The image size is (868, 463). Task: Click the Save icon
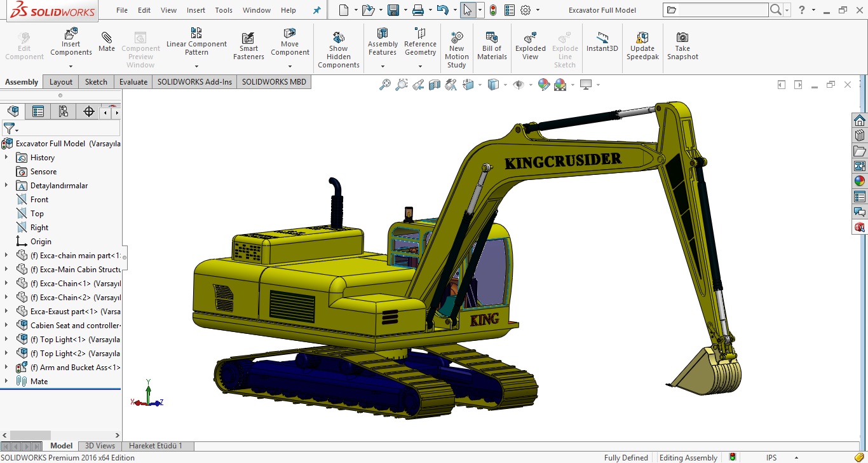[393, 10]
